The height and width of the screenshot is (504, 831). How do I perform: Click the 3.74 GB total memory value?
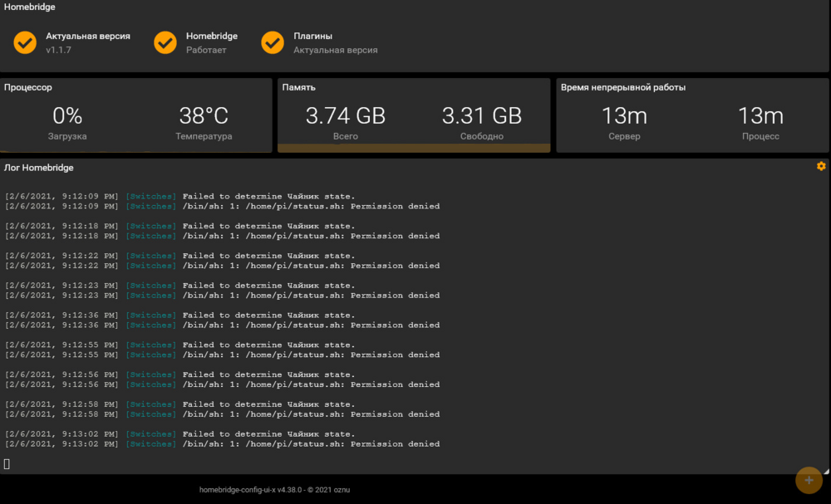click(346, 116)
